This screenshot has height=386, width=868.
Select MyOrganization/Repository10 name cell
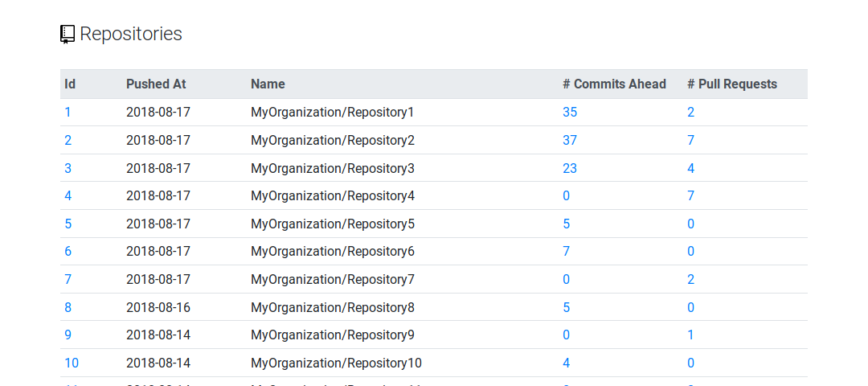337,363
